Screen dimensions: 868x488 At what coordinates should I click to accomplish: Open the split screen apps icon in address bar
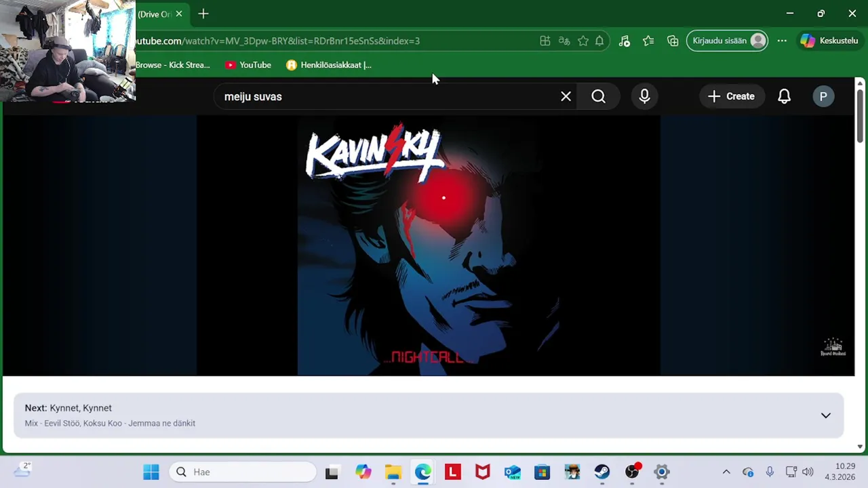(x=545, y=41)
